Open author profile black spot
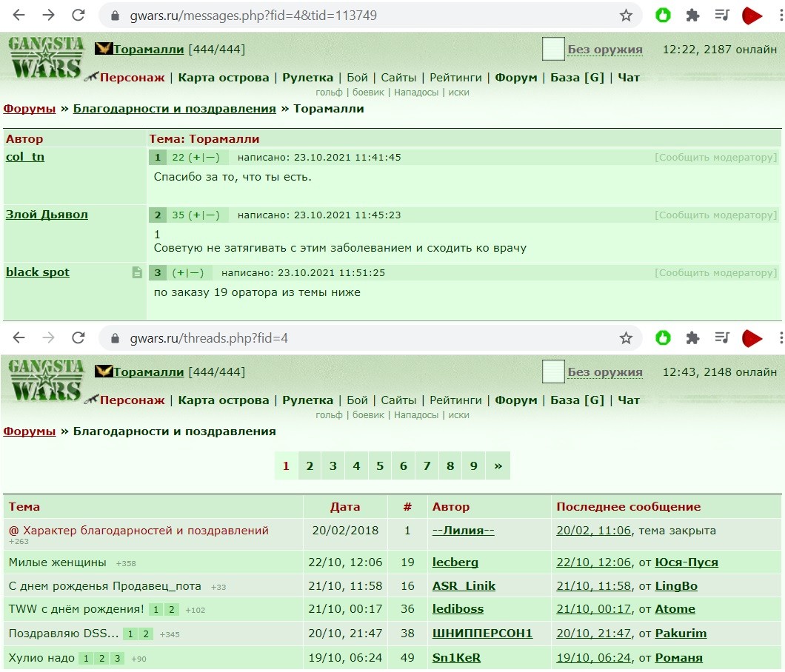Viewport: 785px width, 672px height. click(38, 272)
